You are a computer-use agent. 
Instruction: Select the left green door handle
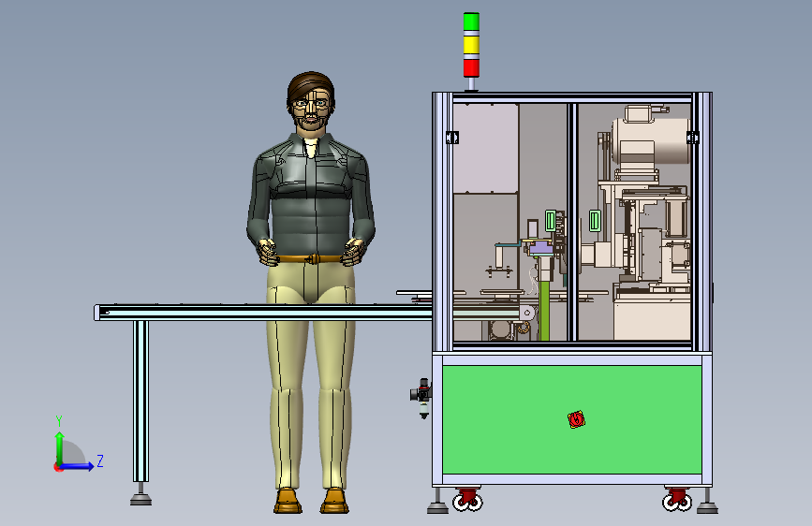pyautogui.click(x=551, y=221)
